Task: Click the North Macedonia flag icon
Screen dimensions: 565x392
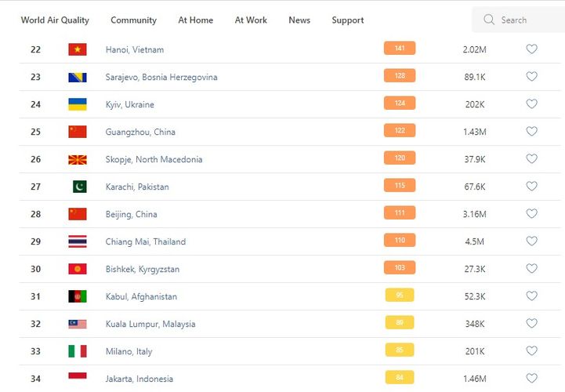Action: [78, 159]
